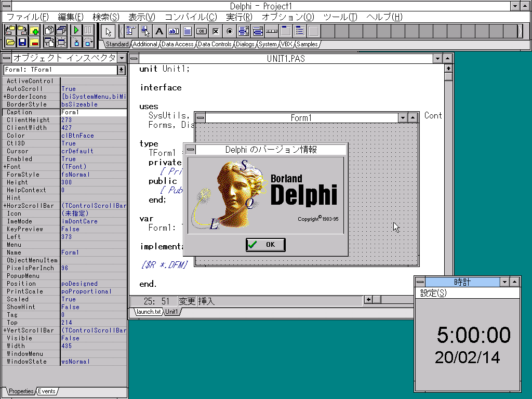
Task: Open the BorderIcons property expander
Action: [x=5, y=96]
